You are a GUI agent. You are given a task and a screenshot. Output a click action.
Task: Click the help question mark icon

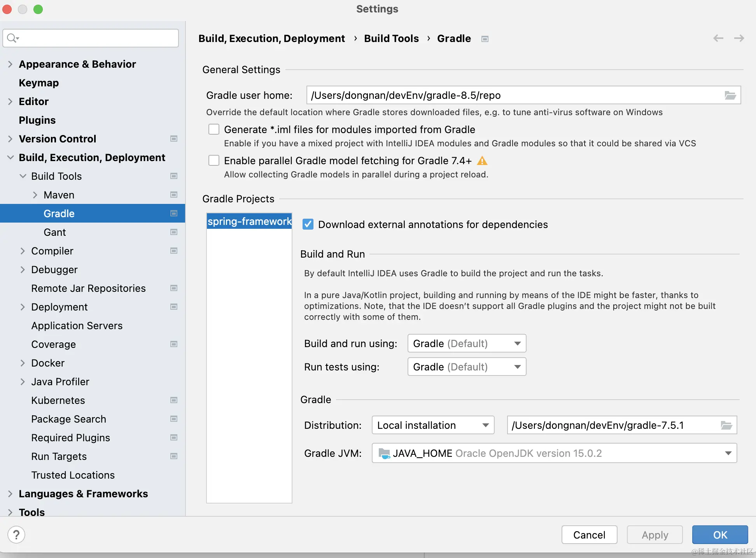click(x=16, y=535)
